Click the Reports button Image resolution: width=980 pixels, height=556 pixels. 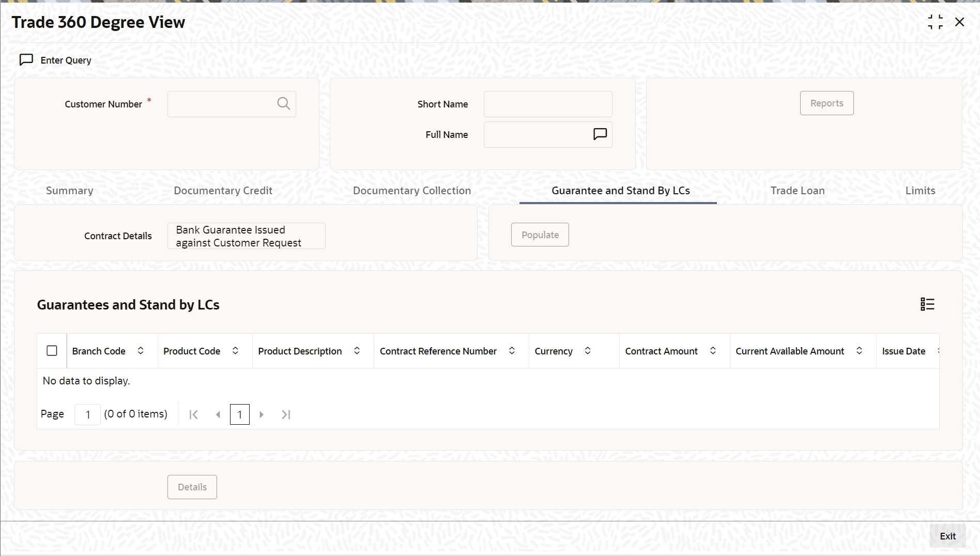(826, 103)
